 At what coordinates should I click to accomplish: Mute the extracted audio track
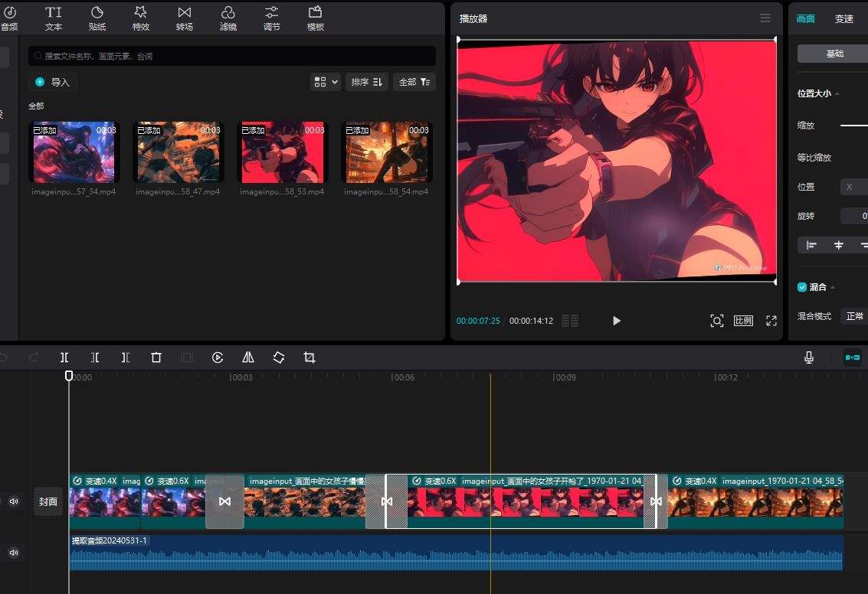click(x=14, y=552)
